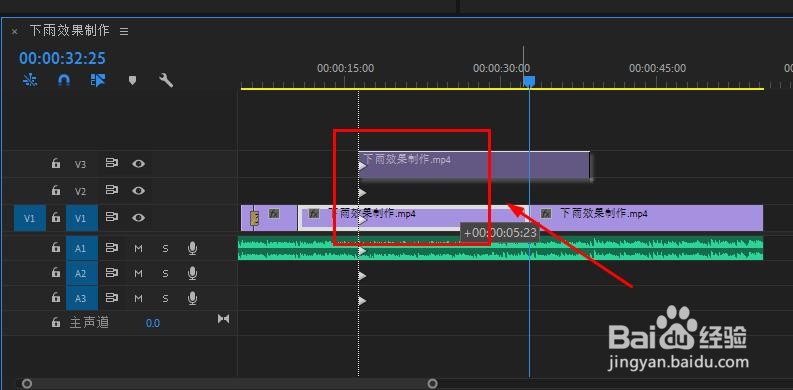Toggle lock on track A2
The width and height of the screenshot is (793, 390).
[x=56, y=273]
